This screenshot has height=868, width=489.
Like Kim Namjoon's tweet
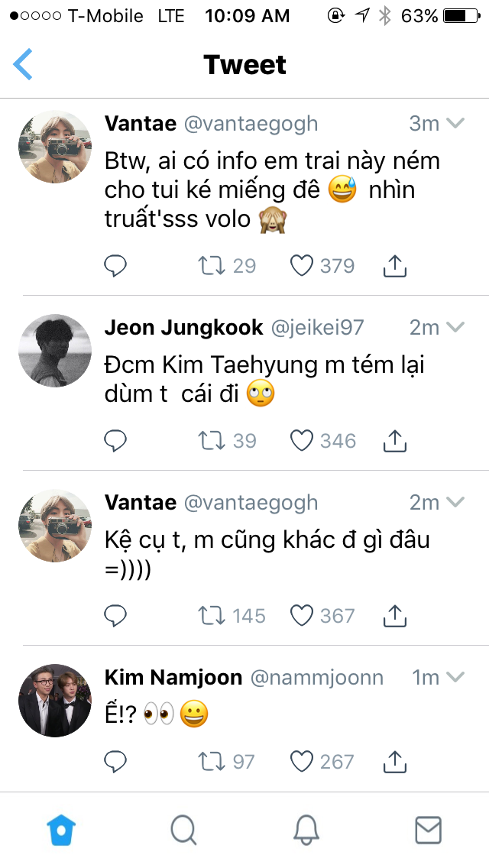303,761
